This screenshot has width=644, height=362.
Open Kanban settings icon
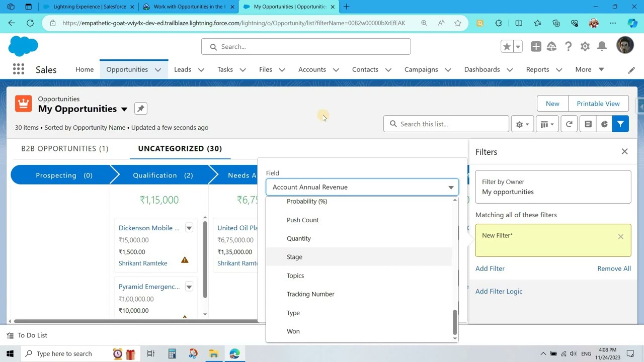[x=588, y=124]
